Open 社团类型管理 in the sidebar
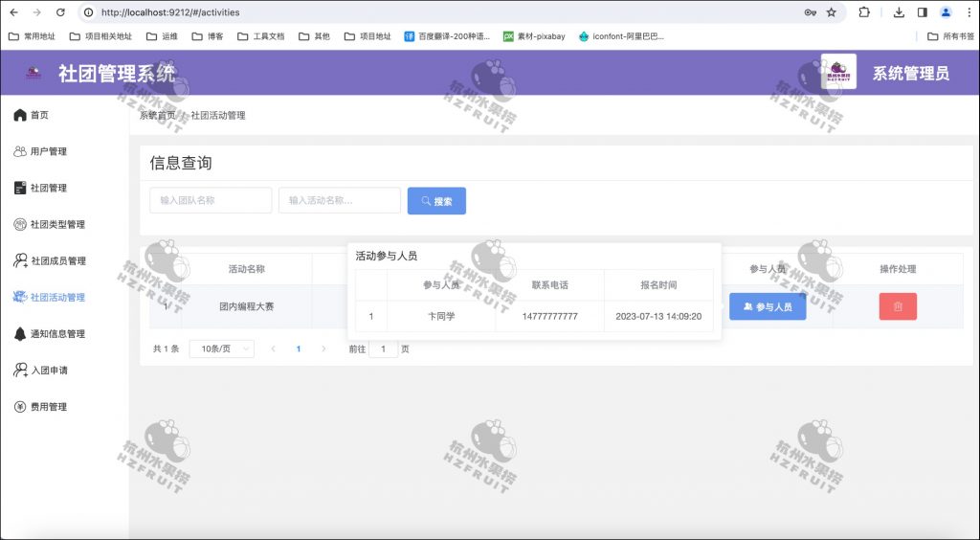Image resolution: width=980 pixels, height=540 pixels. (x=50, y=224)
